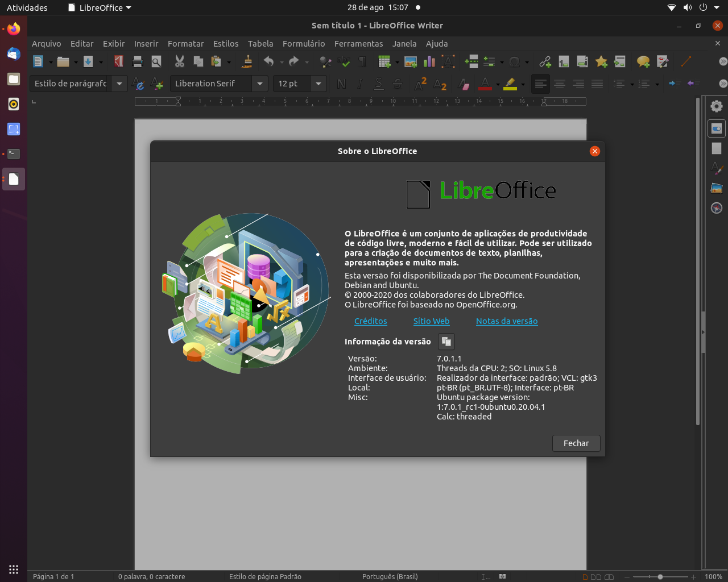Open Find and Replace icon
728x582 pixels.
pos(325,61)
